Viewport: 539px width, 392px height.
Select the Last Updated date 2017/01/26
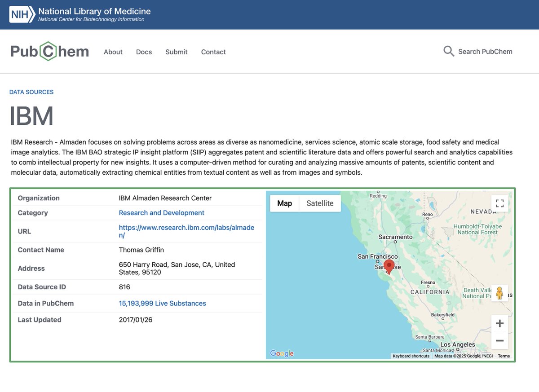[x=136, y=320]
